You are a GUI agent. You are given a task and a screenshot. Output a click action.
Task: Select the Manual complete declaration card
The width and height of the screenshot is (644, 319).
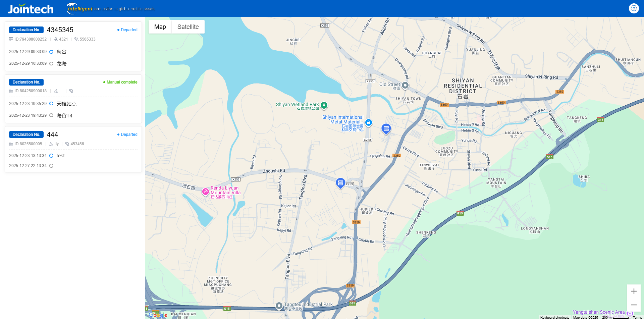[73, 99]
